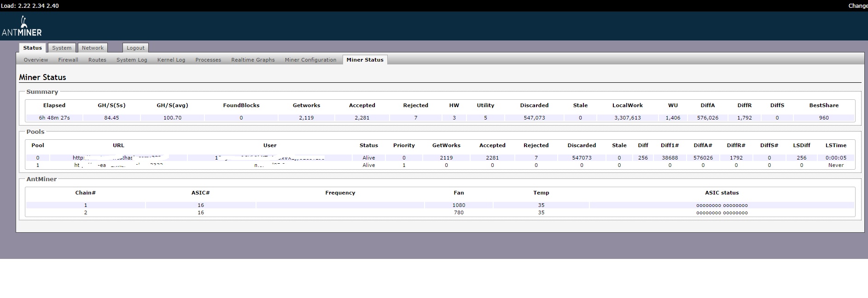Viewport: 868px width, 298px height.
Task: Open the Overview sub-tab
Action: point(36,60)
